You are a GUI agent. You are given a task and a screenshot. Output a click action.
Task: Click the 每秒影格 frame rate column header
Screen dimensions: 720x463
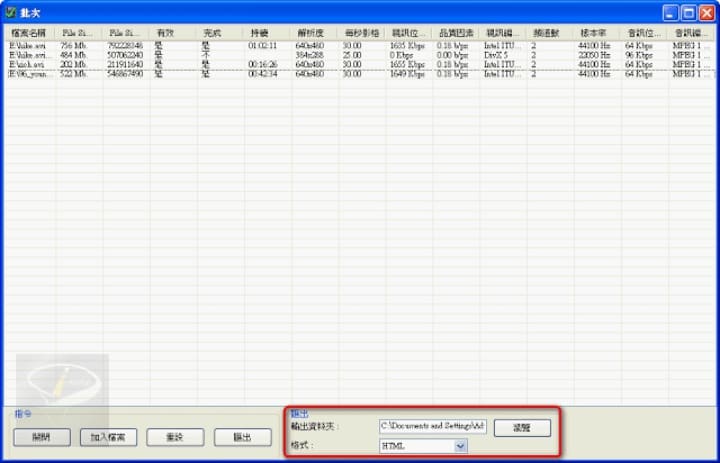click(361, 33)
